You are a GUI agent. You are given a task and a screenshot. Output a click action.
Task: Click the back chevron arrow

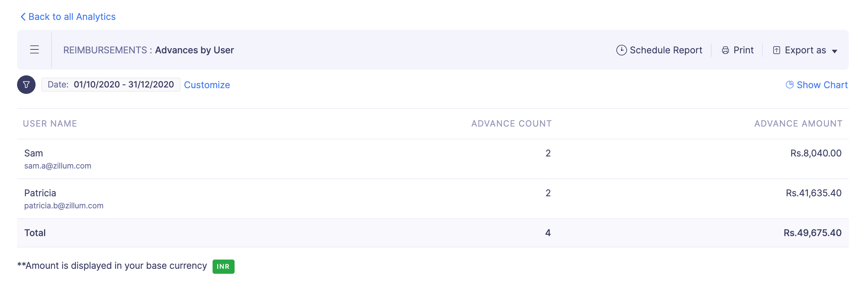coord(23,17)
